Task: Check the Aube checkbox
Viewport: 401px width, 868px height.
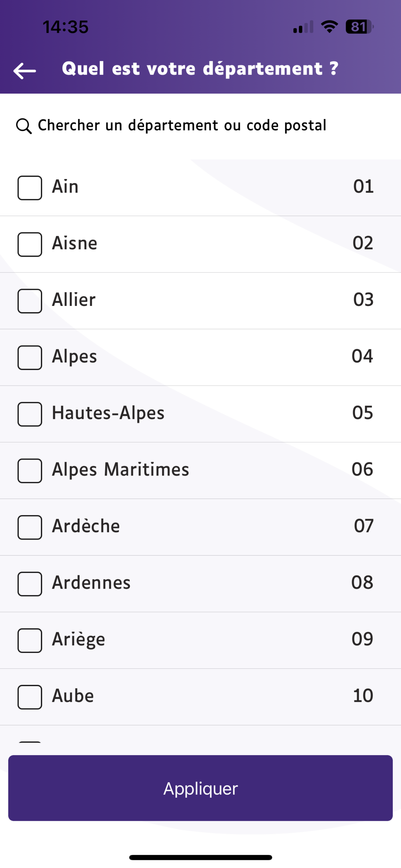Action: 30,697
